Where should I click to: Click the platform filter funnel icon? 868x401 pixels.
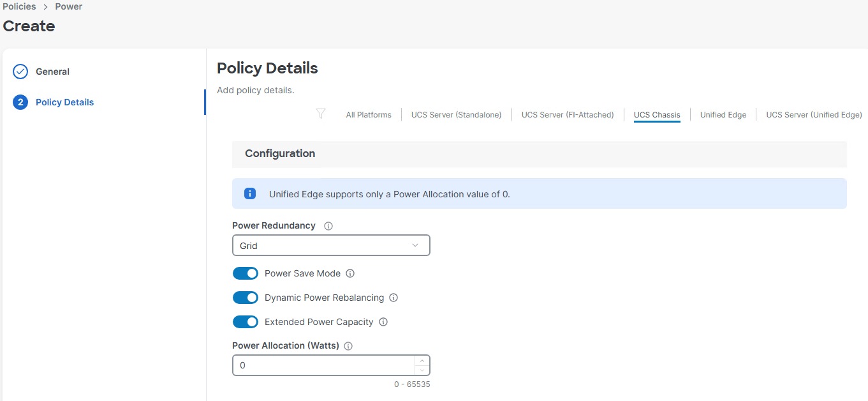[321, 114]
